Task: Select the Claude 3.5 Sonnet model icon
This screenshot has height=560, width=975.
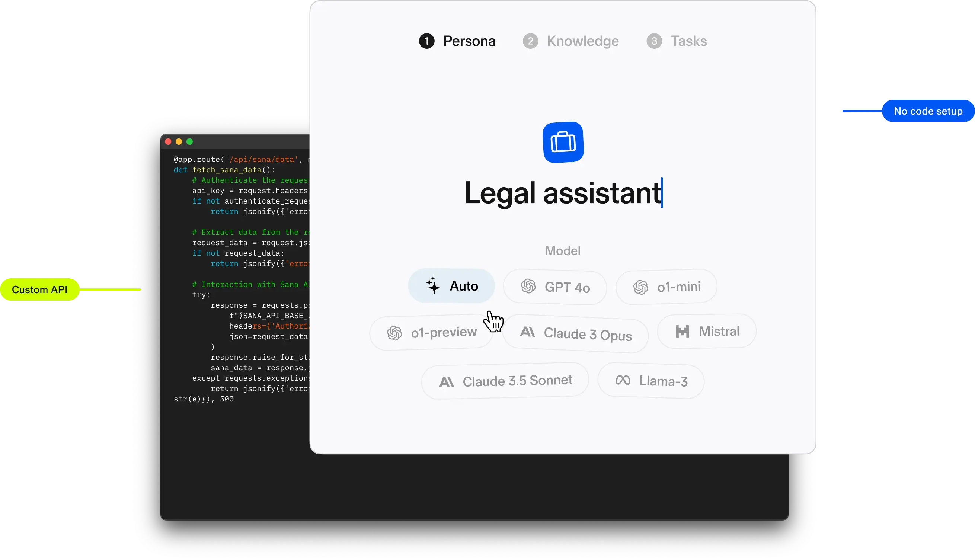Action: pyautogui.click(x=446, y=381)
